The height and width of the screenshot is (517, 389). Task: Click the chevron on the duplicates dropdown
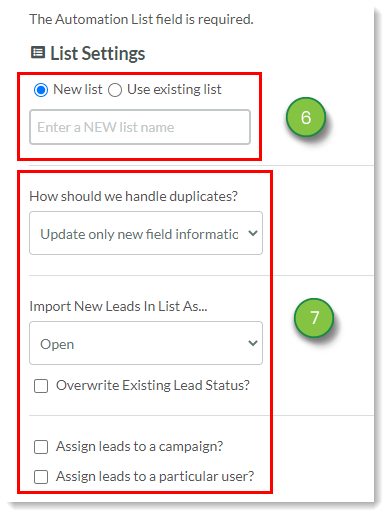tap(253, 233)
